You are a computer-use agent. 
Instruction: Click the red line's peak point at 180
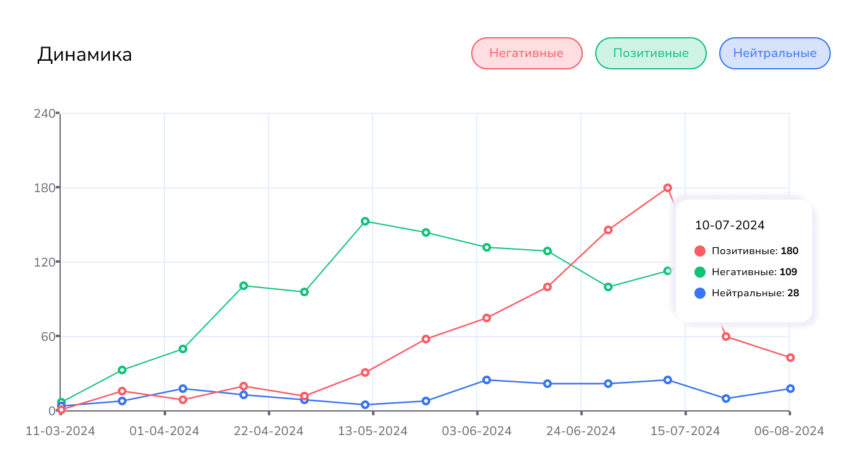tap(668, 188)
